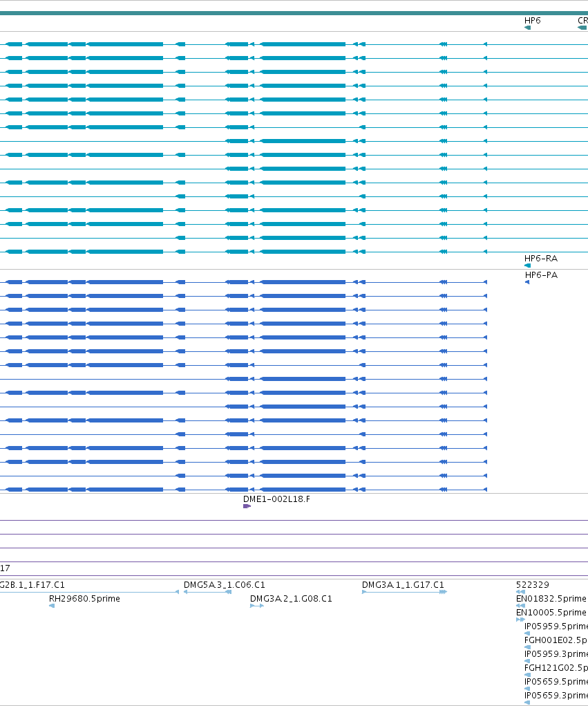Image resolution: width=588 pixels, height=706 pixels.
Task: Select the EN10005.5prime feature arrows
Action: pos(520,620)
